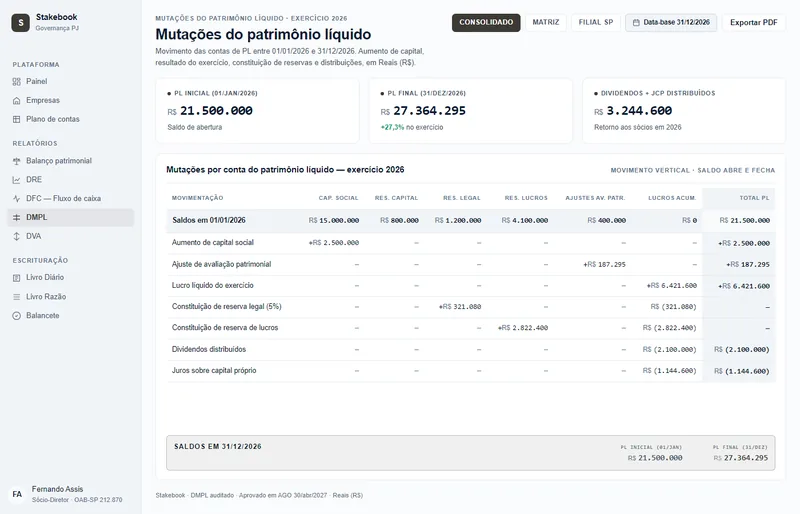The width and height of the screenshot is (800, 514).
Task: Click the Balanço patrimonial scale icon
Action: (x=17, y=161)
